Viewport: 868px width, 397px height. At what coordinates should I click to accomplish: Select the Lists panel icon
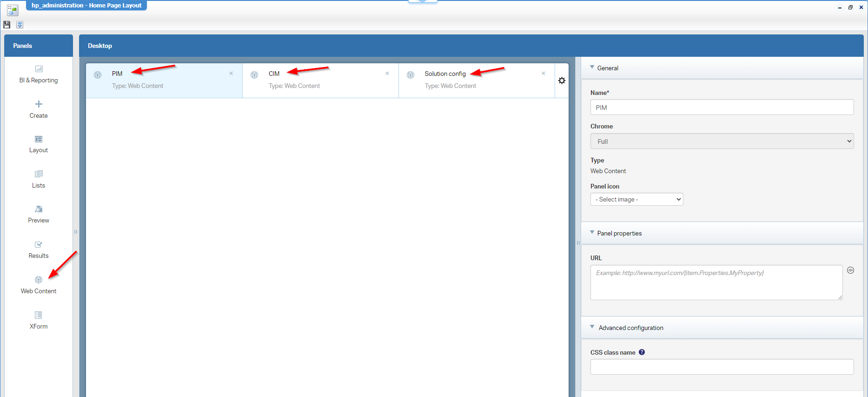tap(39, 174)
